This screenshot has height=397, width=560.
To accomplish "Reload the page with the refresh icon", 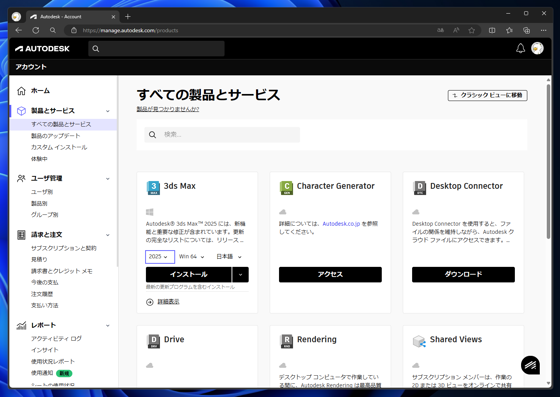I will pyautogui.click(x=36, y=30).
